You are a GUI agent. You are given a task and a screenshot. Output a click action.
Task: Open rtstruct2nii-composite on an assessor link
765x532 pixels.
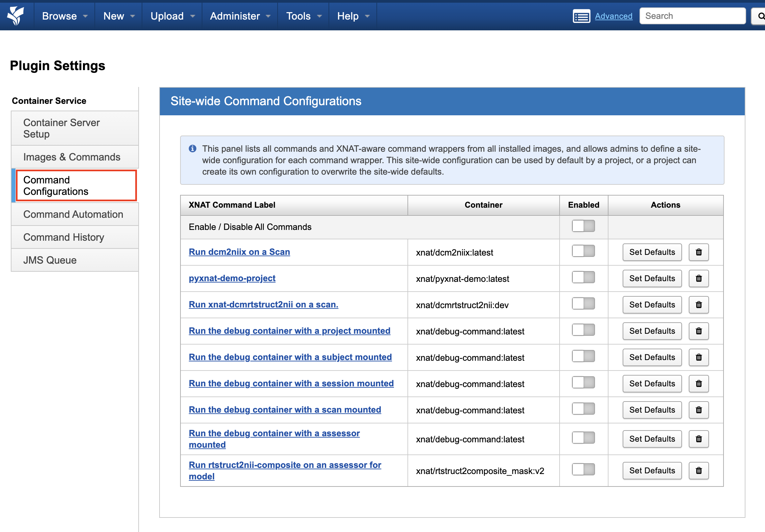285,471
